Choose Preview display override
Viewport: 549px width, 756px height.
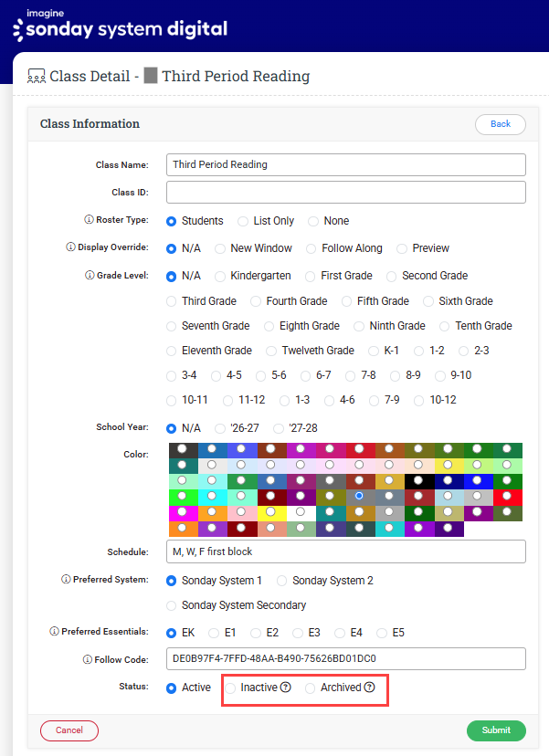401,248
